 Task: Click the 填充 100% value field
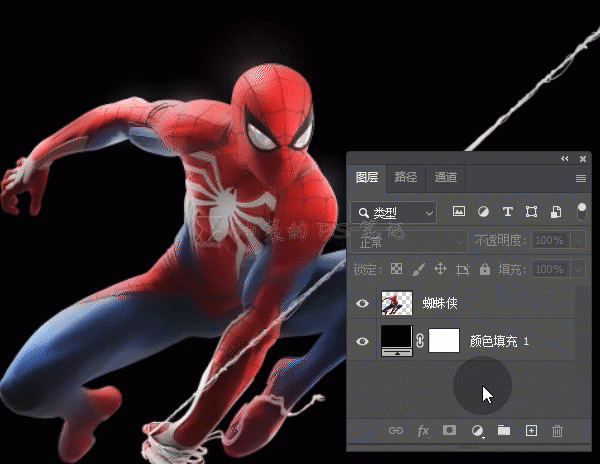pyautogui.click(x=551, y=269)
